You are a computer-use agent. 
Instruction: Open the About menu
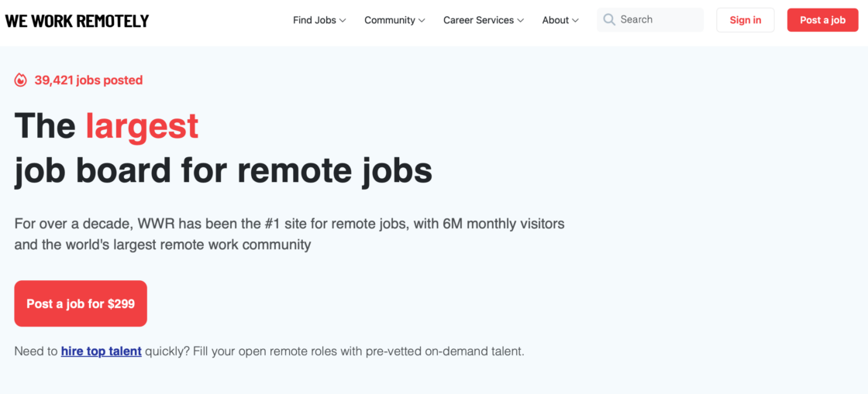pos(560,20)
